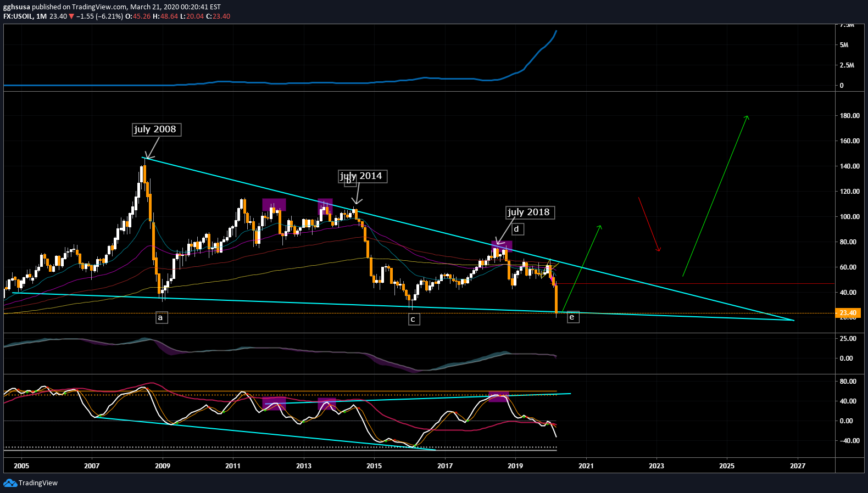Click the 60.00 price axis label

tap(849, 267)
